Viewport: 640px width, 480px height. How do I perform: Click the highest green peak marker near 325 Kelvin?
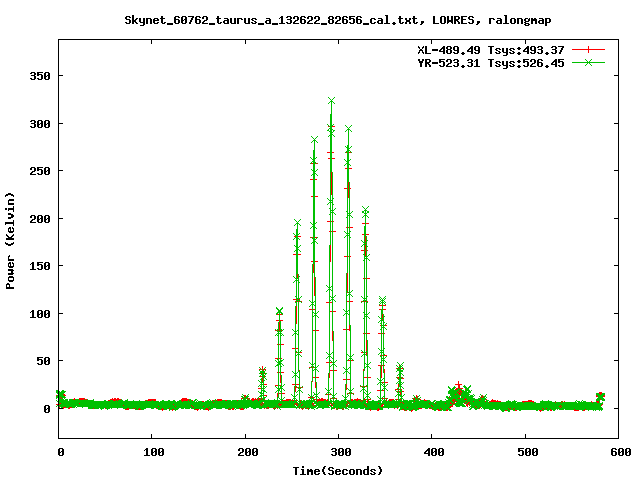pos(331,101)
